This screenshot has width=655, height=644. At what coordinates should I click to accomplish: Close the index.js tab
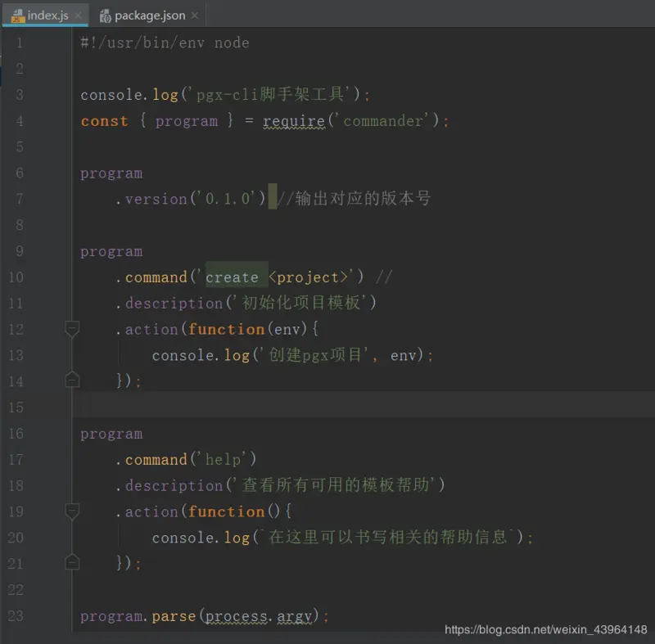coord(78,16)
